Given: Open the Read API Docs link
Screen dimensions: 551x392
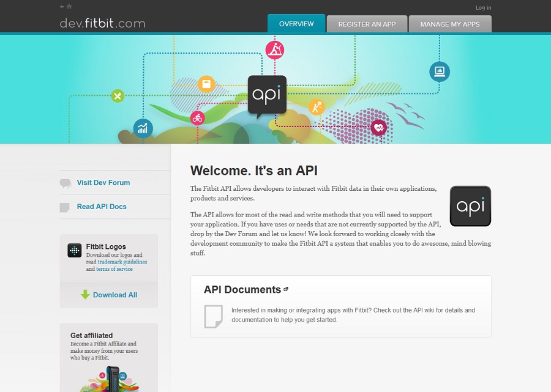Looking at the screenshot, I should pyautogui.click(x=102, y=207).
